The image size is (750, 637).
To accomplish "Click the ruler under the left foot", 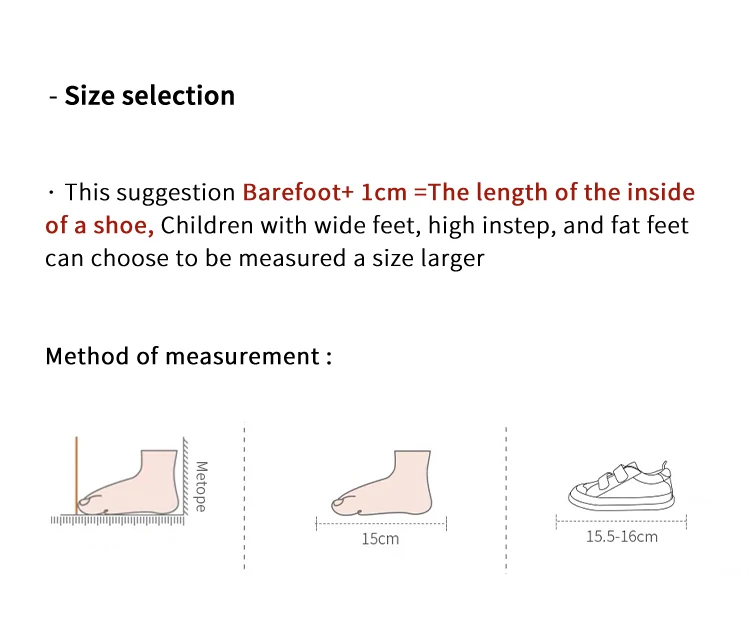I will pyautogui.click(x=118, y=520).
